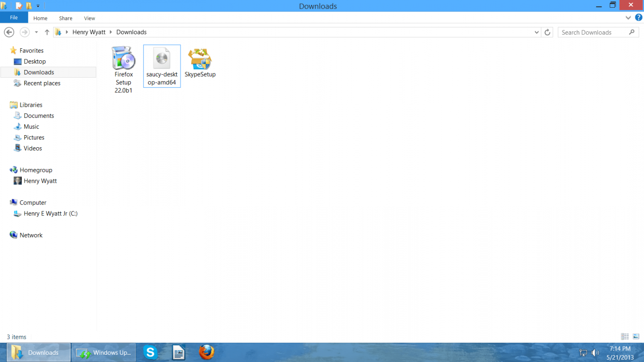The width and height of the screenshot is (644, 362).
Task: Expand the chevron between Henry Wyatt and Downloads
Action: [x=111, y=32]
